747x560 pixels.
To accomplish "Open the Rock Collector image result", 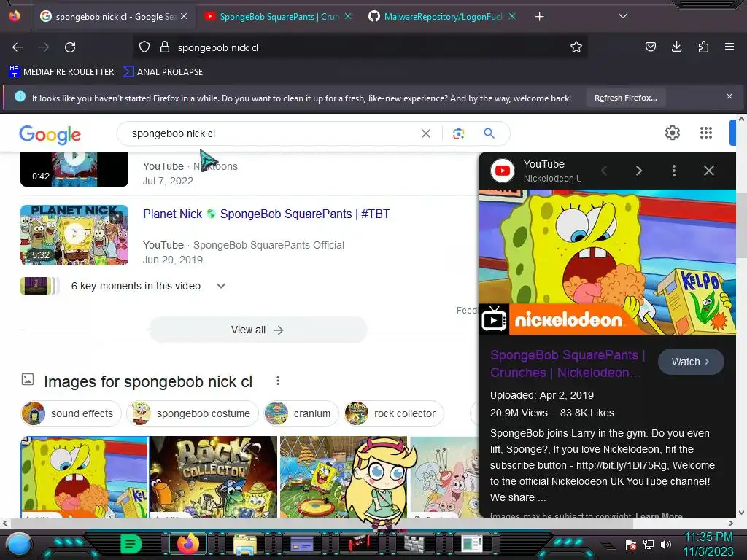I will click(214, 477).
